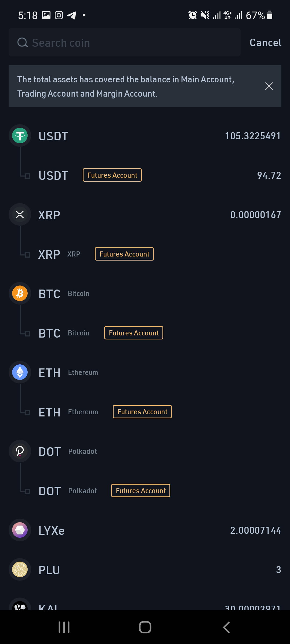Choose the ETH Futures Account row
This screenshot has height=644, width=290.
click(x=145, y=412)
